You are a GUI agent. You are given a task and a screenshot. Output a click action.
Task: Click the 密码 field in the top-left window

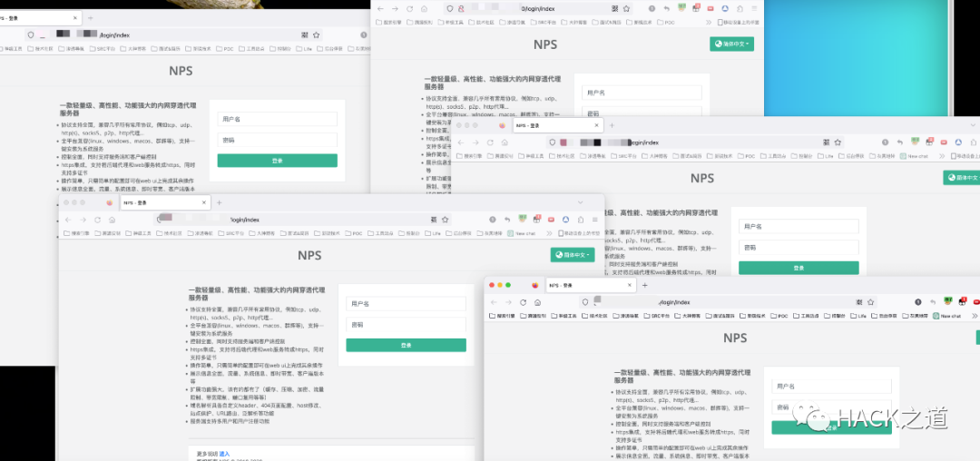click(278, 140)
